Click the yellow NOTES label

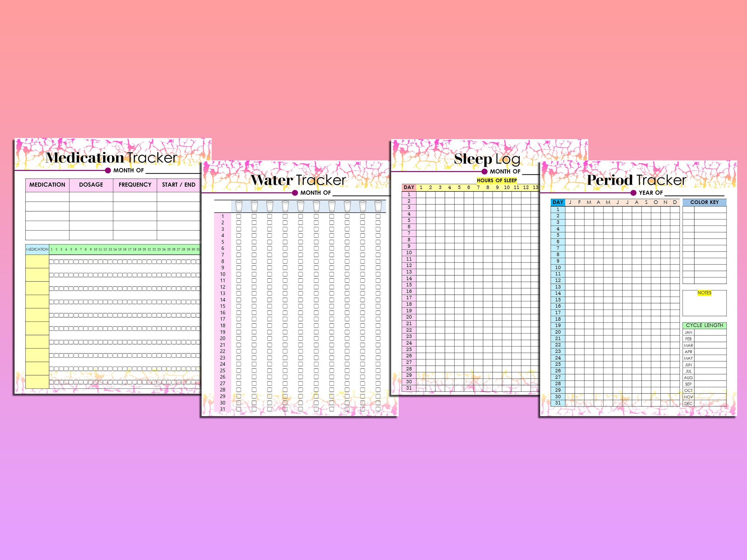pos(704,293)
